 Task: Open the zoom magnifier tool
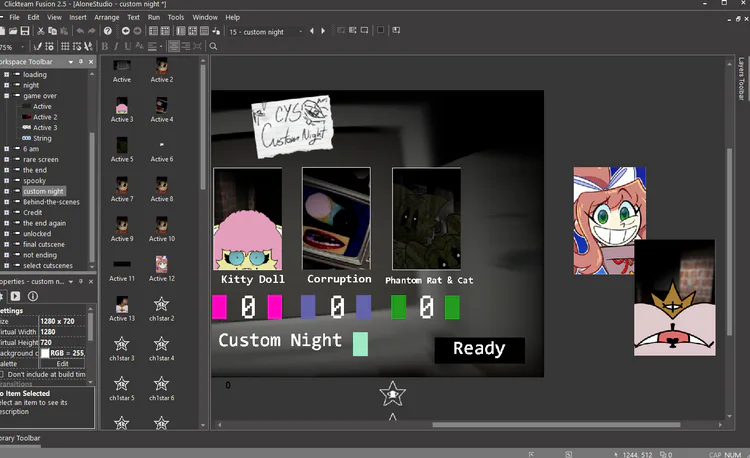[x=213, y=46]
